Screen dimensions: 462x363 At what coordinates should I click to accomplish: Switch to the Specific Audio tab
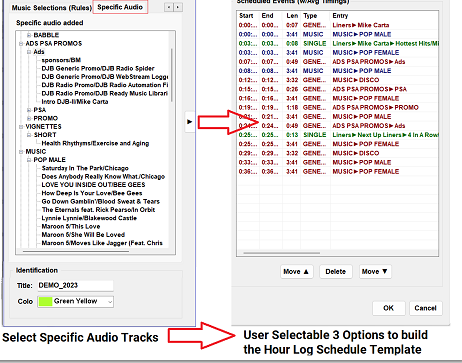point(120,7)
